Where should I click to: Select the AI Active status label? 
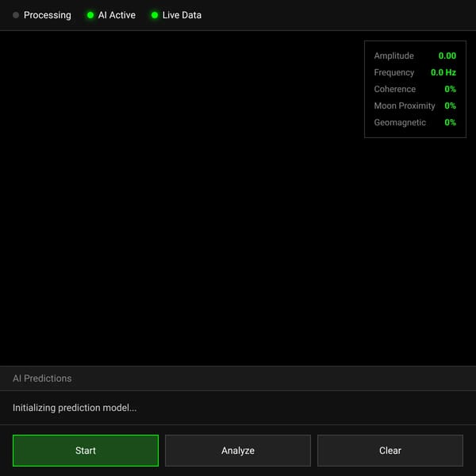point(117,15)
